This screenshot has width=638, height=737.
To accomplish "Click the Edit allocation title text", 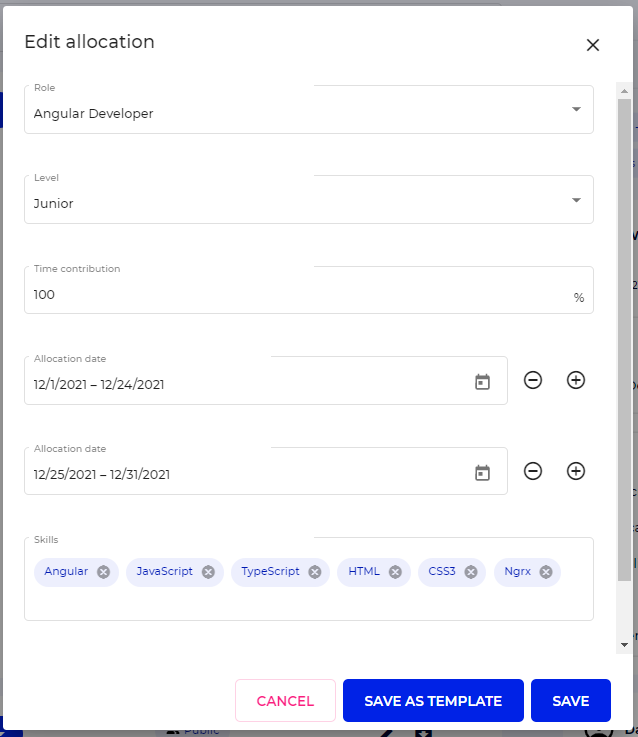I will (89, 42).
